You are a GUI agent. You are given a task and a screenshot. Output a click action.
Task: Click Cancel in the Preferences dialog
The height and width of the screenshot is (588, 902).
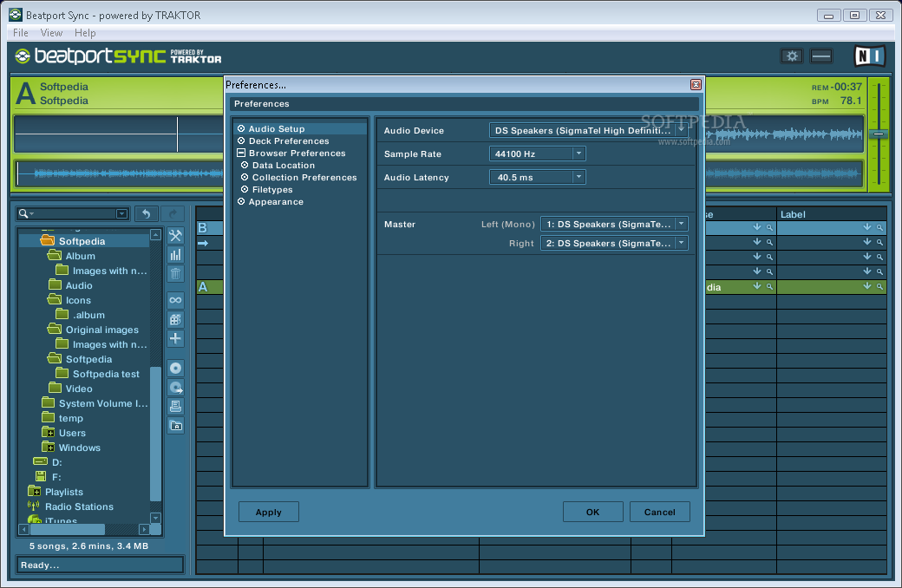click(x=659, y=512)
